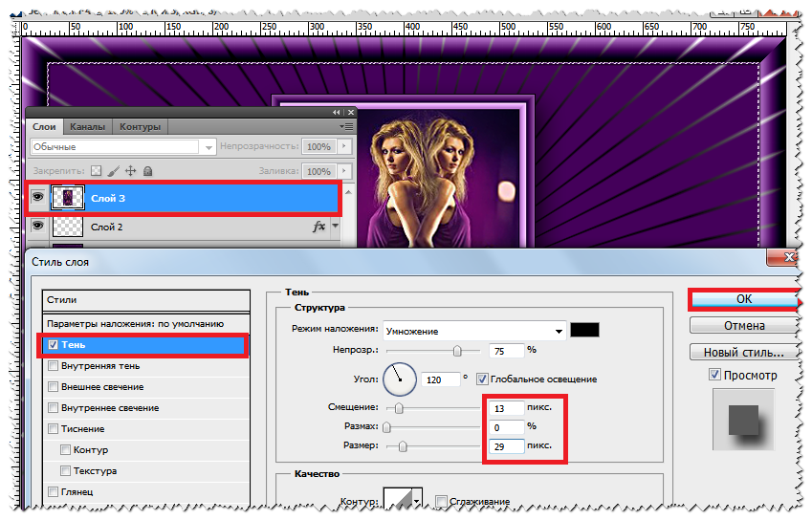The width and height of the screenshot is (812, 520).
Task: Click the contour curve preview thumbnail
Action: (x=398, y=499)
